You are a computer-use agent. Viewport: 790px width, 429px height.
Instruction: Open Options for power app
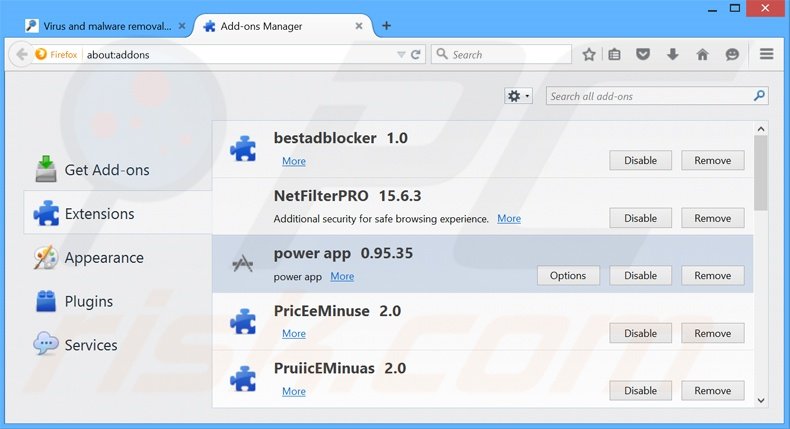[x=568, y=276]
